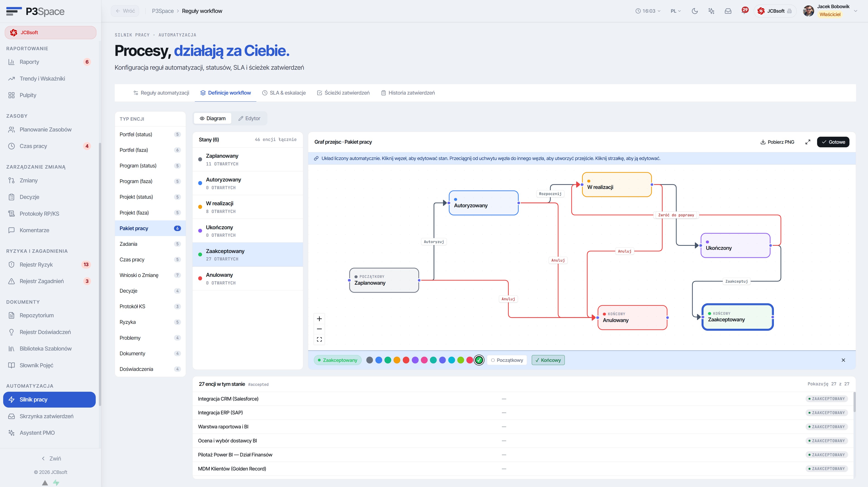Viewport: 868px width, 487px height.
Task: Toggle the Końcowy state flag
Action: pyautogui.click(x=548, y=360)
